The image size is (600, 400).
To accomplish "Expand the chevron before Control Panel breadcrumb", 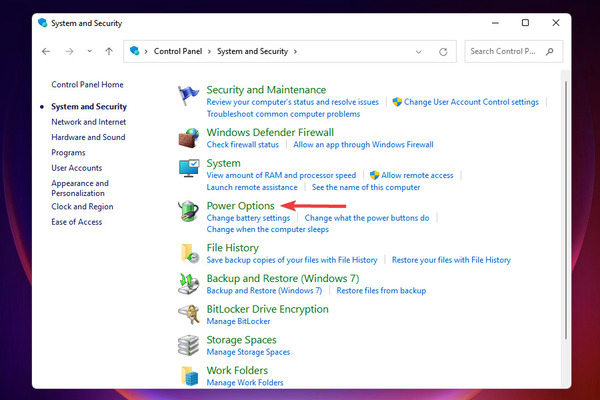I will (146, 52).
